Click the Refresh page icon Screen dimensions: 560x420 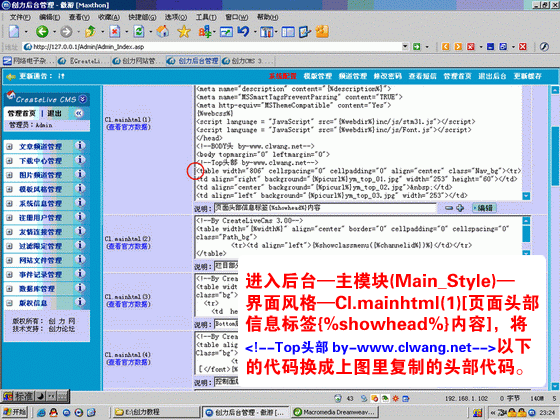139,32
